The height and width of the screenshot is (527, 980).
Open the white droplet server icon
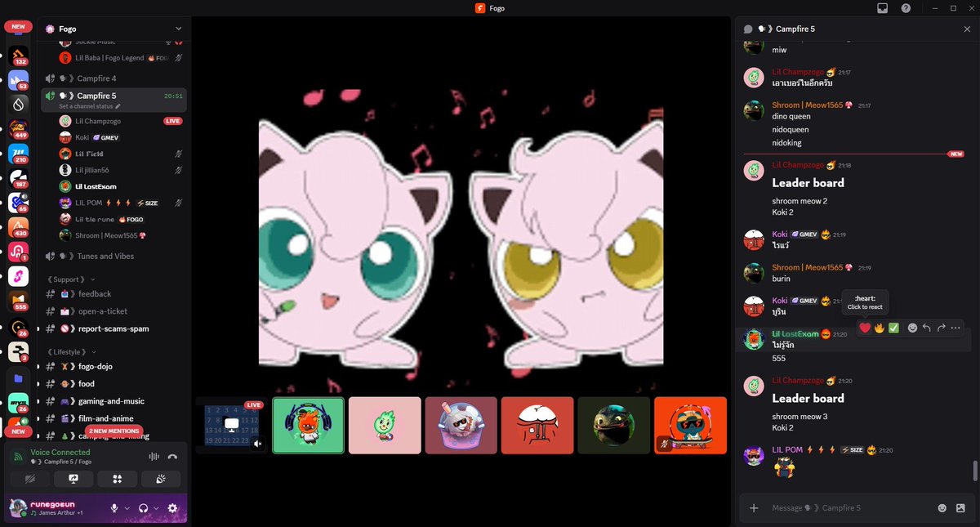18,105
